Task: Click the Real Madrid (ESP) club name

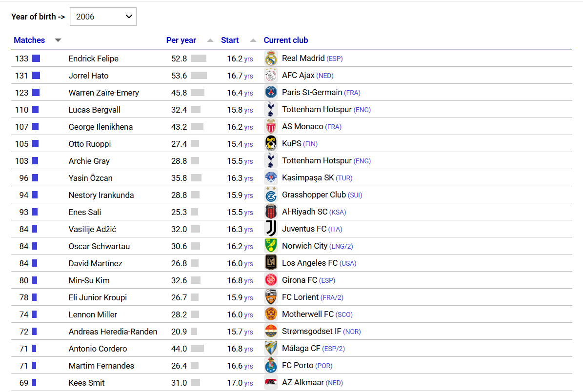Action: pyautogui.click(x=312, y=59)
